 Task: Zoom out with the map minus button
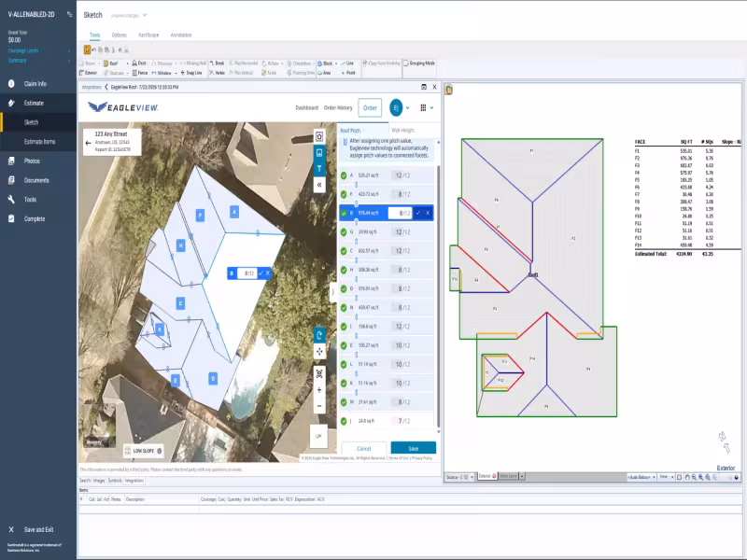[319, 406]
